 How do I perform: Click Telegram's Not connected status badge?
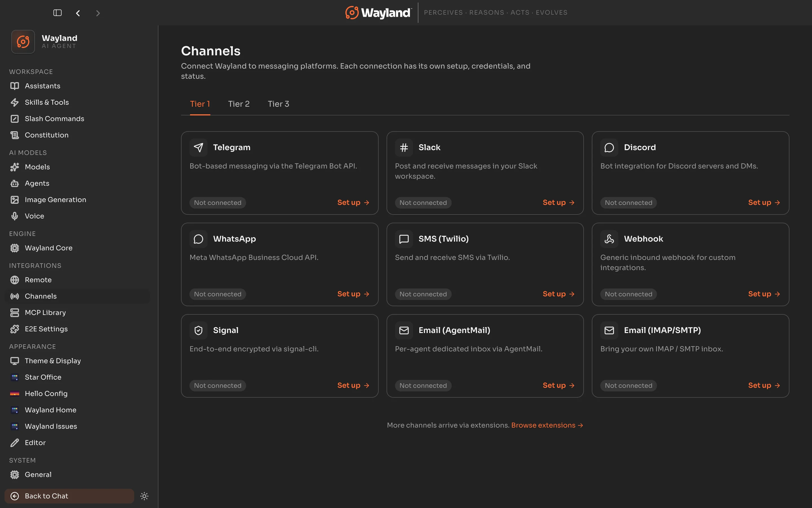[x=218, y=203]
